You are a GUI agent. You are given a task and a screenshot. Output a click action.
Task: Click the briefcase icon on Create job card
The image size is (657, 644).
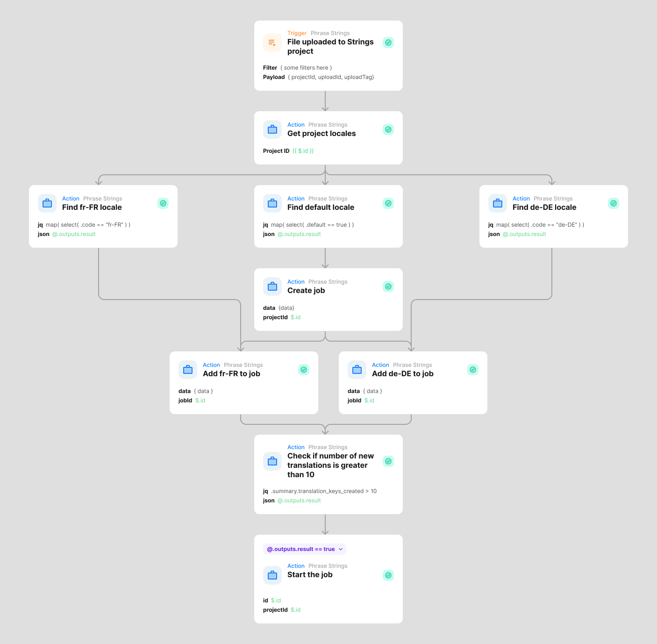point(272,286)
